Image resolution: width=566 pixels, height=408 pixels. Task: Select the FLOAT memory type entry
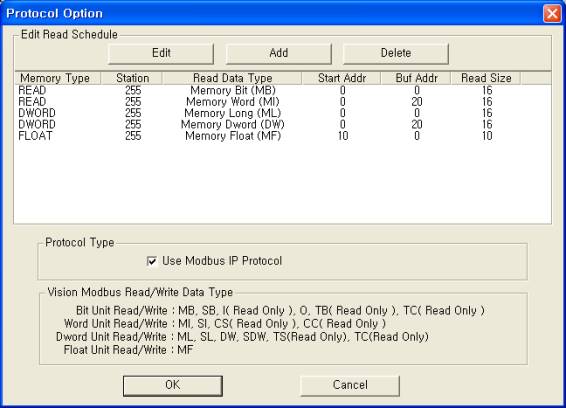pyautogui.click(x=35, y=136)
